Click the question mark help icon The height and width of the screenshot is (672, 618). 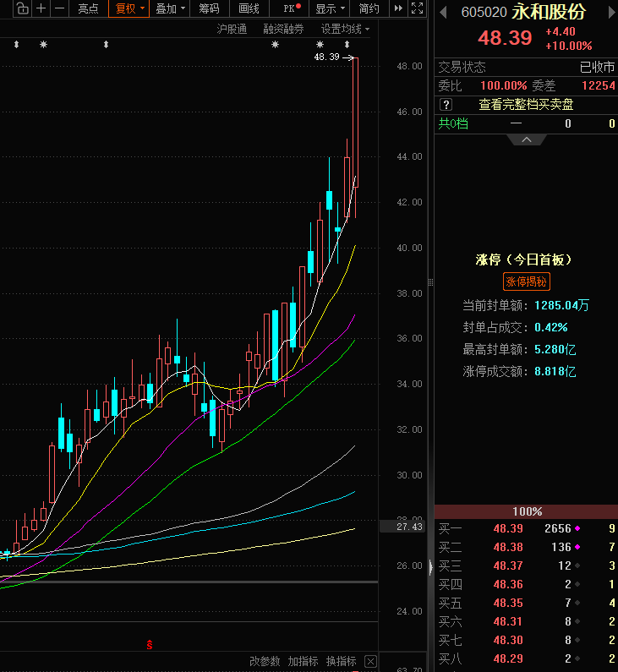[x=446, y=105]
